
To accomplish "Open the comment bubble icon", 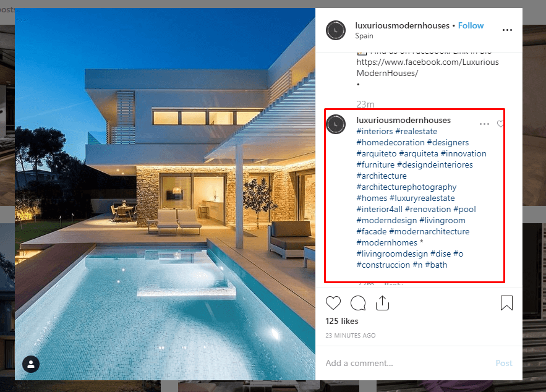I will 358,303.
